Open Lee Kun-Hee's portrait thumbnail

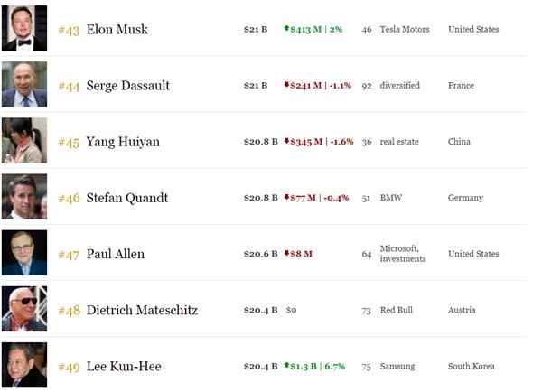click(24, 365)
